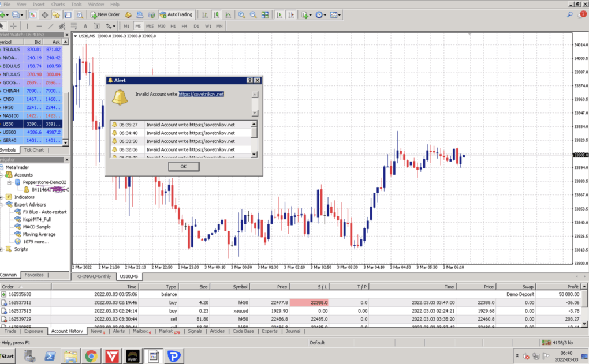Screen dimensions: 589x364
Task: Open the chart periods dropdown
Action: click(320, 14)
